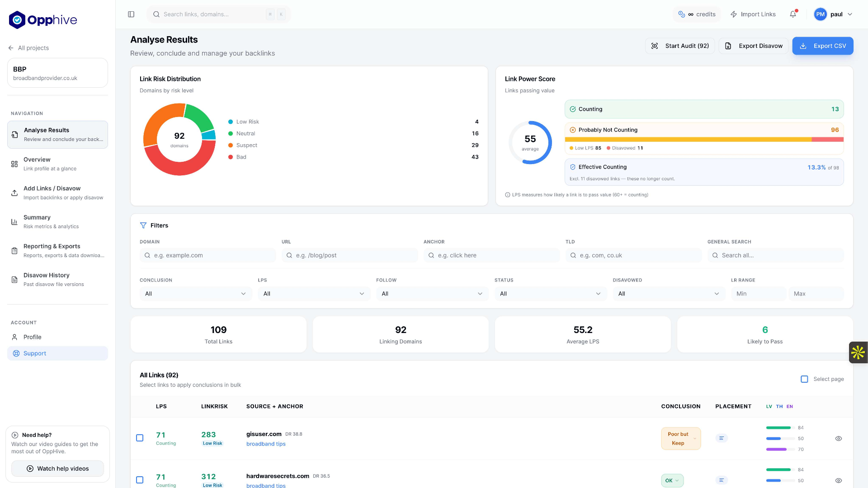Open the Conclusion filter dropdown
This screenshot has height=488, width=868.
click(x=196, y=294)
